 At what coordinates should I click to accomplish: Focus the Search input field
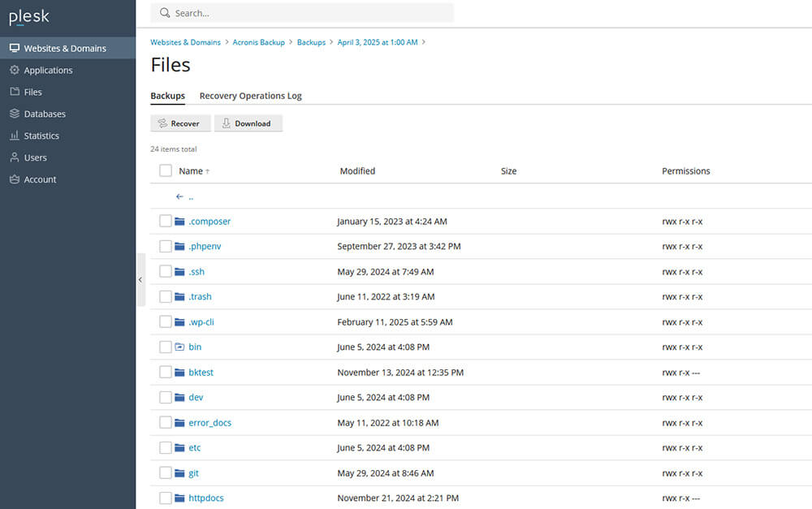click(x=309, y=13)
